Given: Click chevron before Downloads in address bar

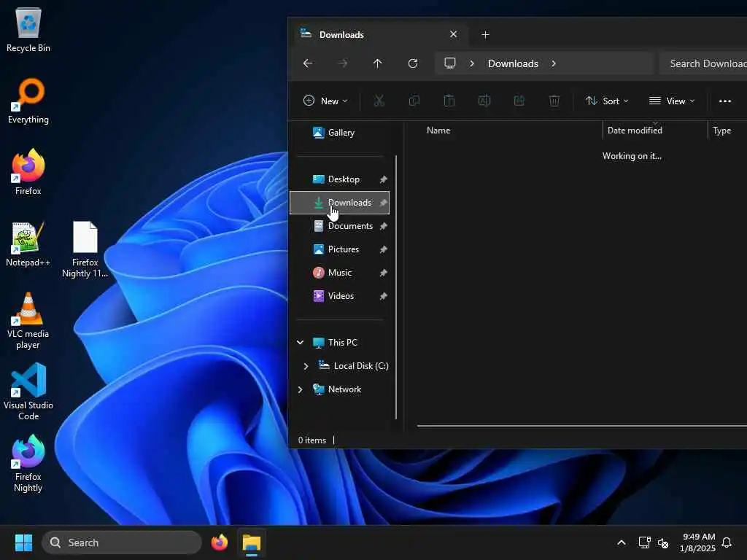Looking at the screenshot, I should [x=472, y=63].
